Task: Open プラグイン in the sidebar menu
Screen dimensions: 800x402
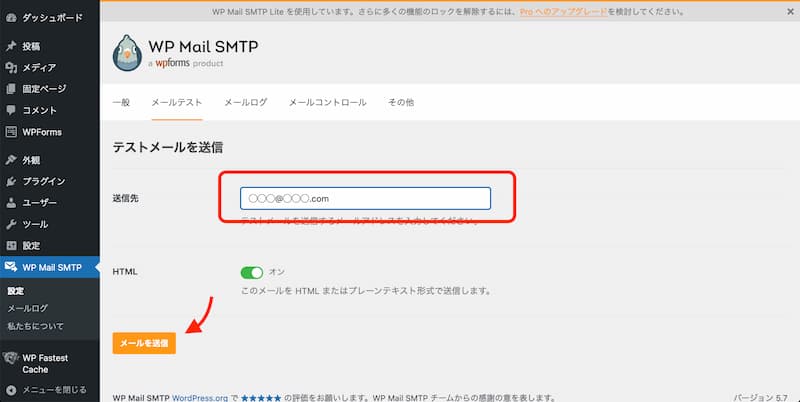Action: point(43,182)
